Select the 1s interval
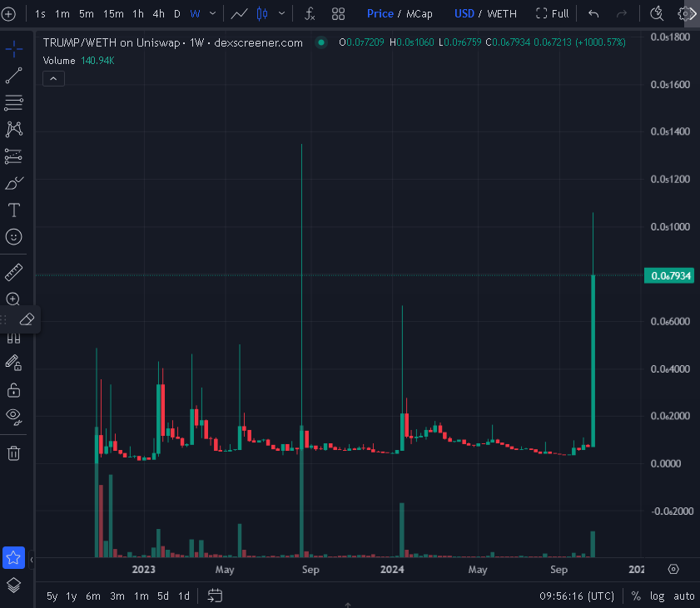This screenshot has width=700, height=608. point(40,14)
